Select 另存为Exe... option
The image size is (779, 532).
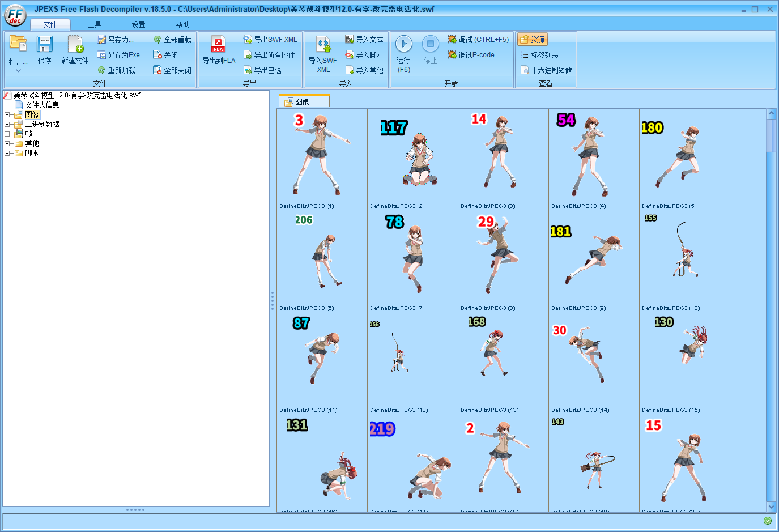point(121,55)
